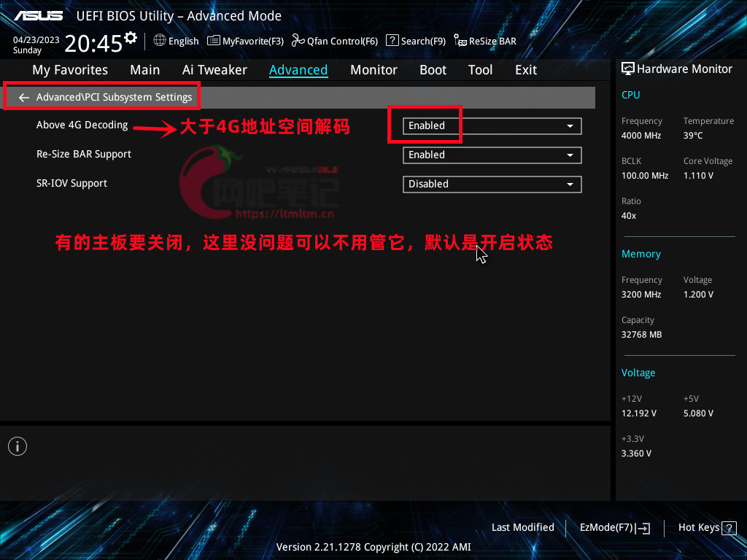
Task: Click +3.3V reading 3.360 V
Action: 636,454
